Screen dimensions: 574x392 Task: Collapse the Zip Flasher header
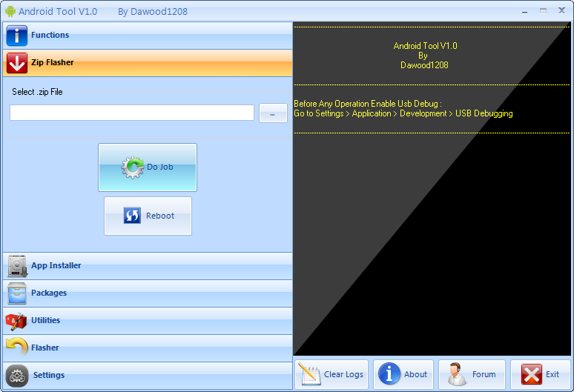click(x=148, y=63)
